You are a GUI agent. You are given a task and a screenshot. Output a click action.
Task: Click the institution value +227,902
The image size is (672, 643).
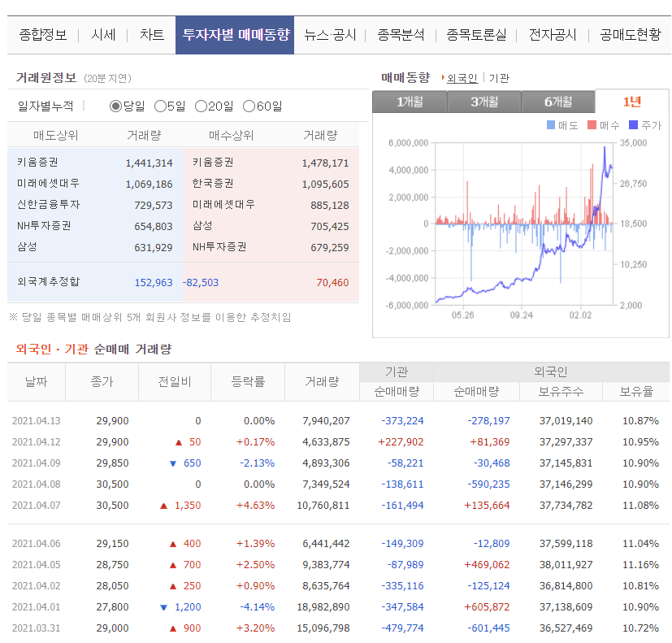[401, 442]
